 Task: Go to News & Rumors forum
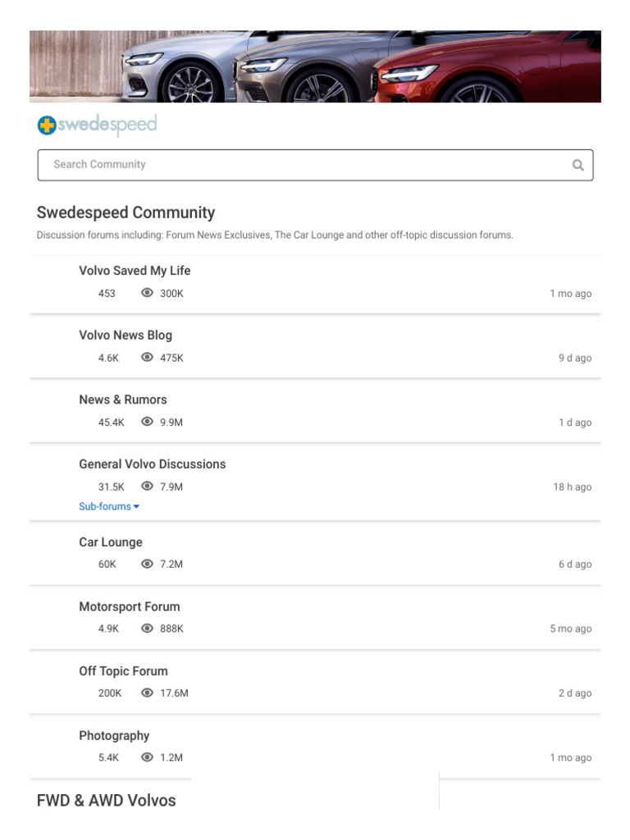123,399
